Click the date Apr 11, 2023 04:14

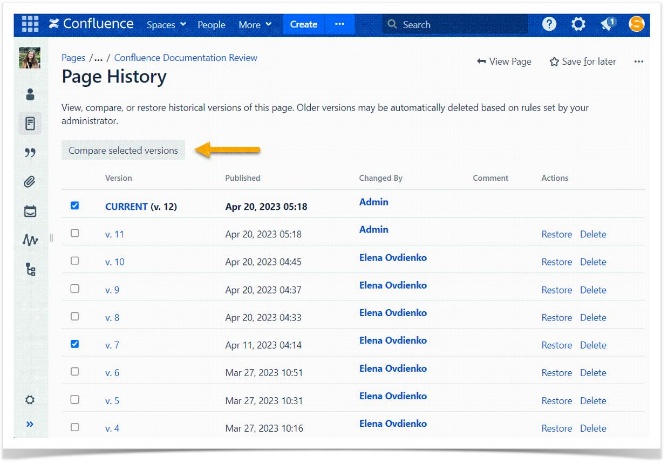point(263,345)
